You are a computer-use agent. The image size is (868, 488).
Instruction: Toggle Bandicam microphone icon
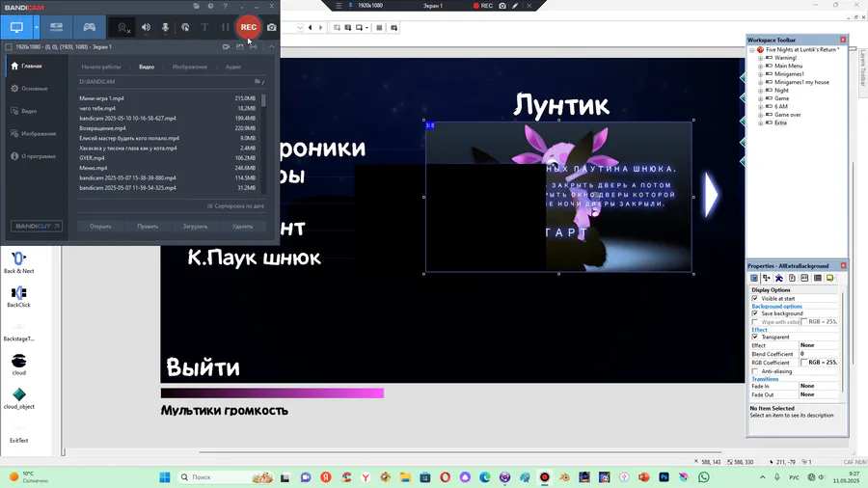point(165,27)
